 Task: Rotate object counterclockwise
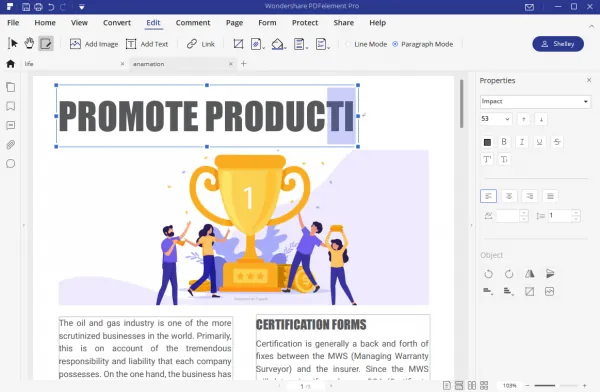pos(488,274)
